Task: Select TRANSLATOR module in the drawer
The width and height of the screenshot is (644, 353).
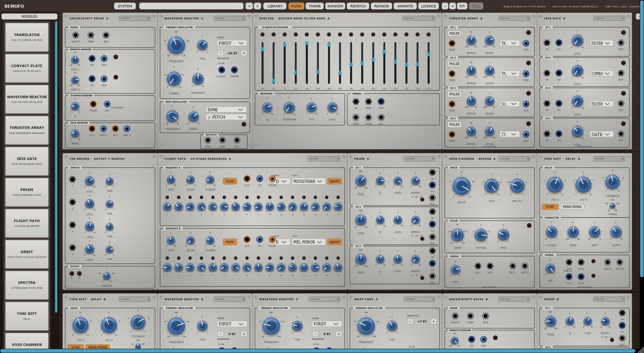Action: tap(27, 37)
